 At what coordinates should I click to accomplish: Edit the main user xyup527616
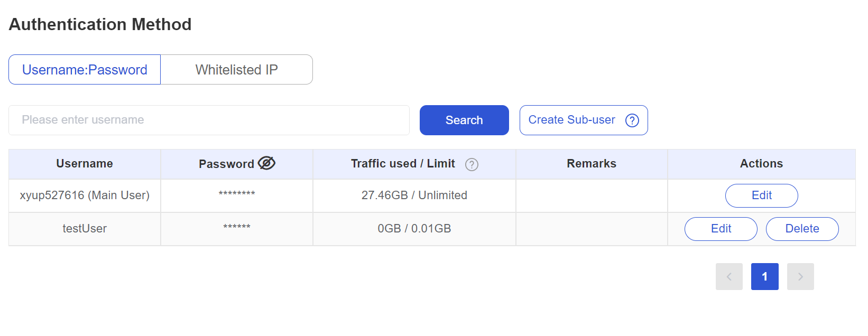[761, 195]
